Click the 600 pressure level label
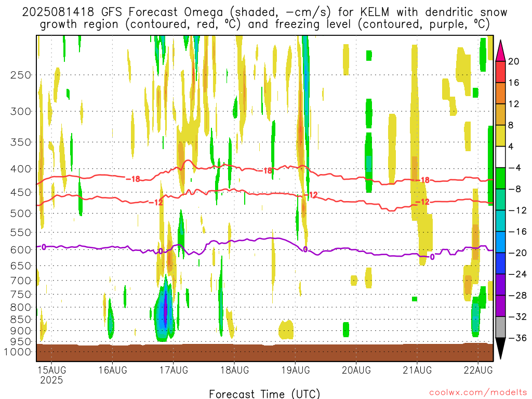Screen dimensions: 532x399 click(x=21, y=250)
